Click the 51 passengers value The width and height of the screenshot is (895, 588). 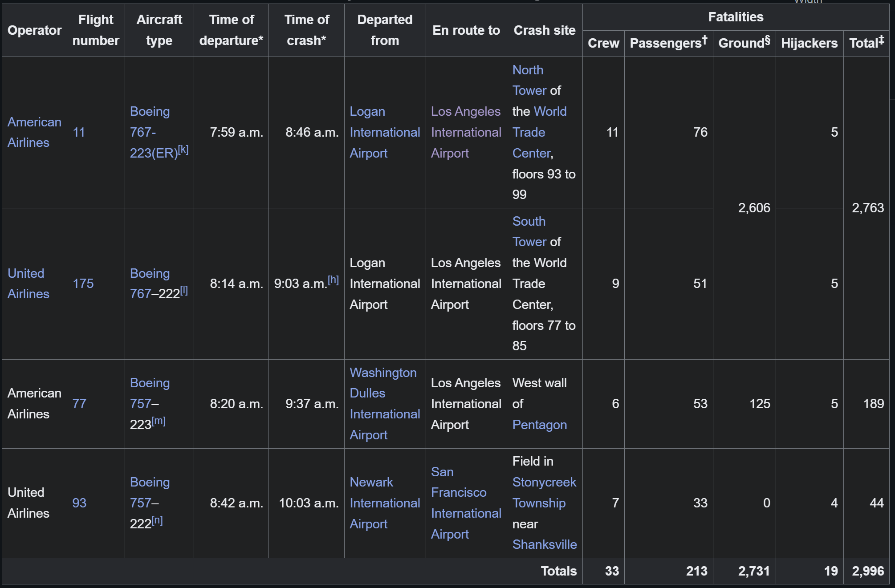700,284
